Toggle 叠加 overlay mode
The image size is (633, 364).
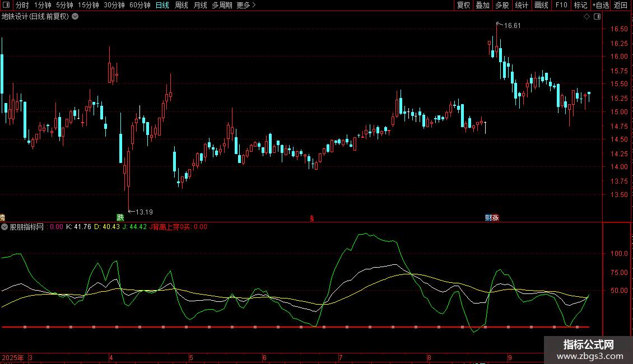pyautogui.click(x=482, y=6)
